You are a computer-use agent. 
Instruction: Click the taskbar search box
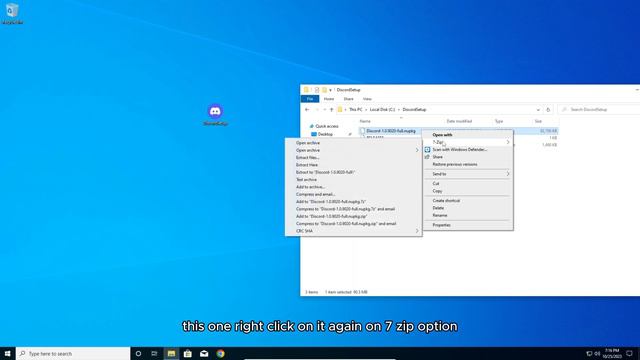point(73,353)
